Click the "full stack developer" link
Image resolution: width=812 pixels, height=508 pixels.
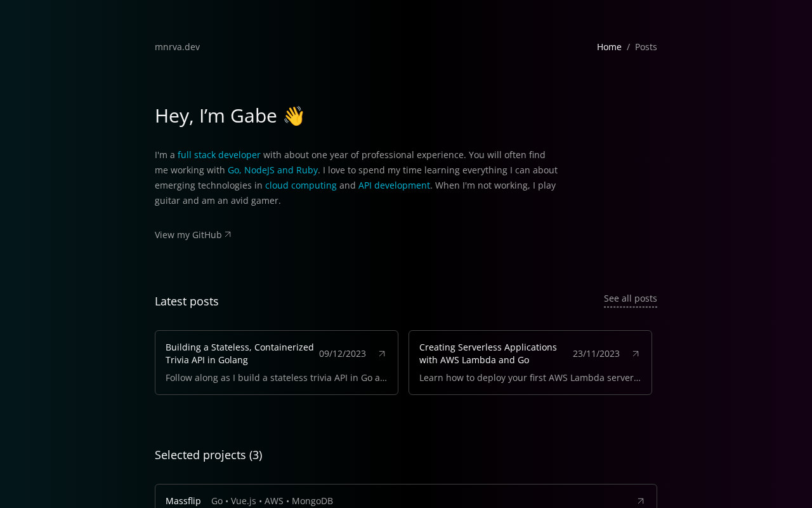pyautogui.click(x=219, y=155)
